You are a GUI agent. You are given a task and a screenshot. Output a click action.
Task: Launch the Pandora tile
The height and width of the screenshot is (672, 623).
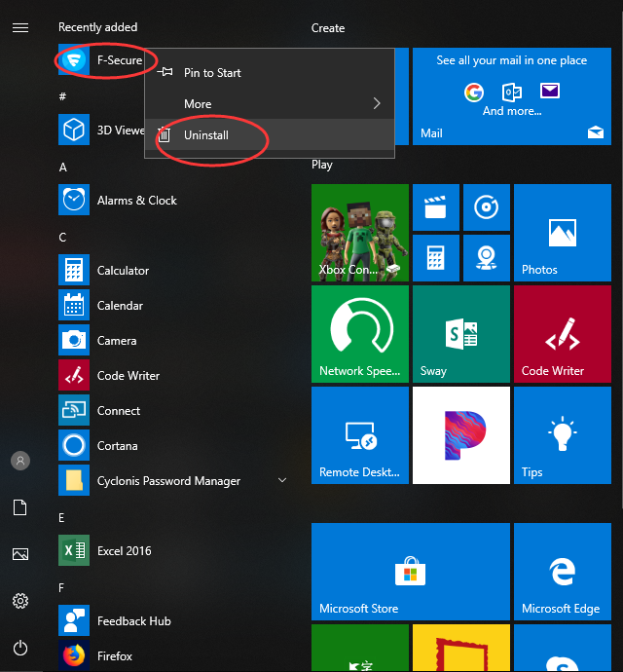pos(461,435)
